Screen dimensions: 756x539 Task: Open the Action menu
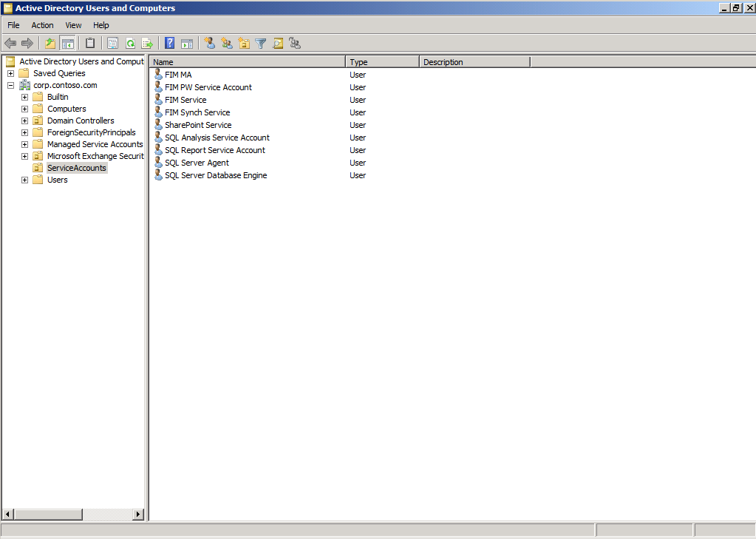pos(42,25)
